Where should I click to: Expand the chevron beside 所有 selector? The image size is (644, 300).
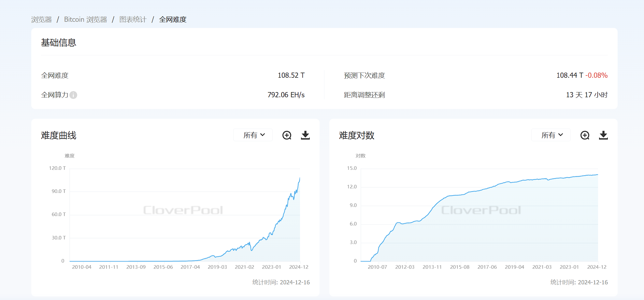(x=263, y=135)
